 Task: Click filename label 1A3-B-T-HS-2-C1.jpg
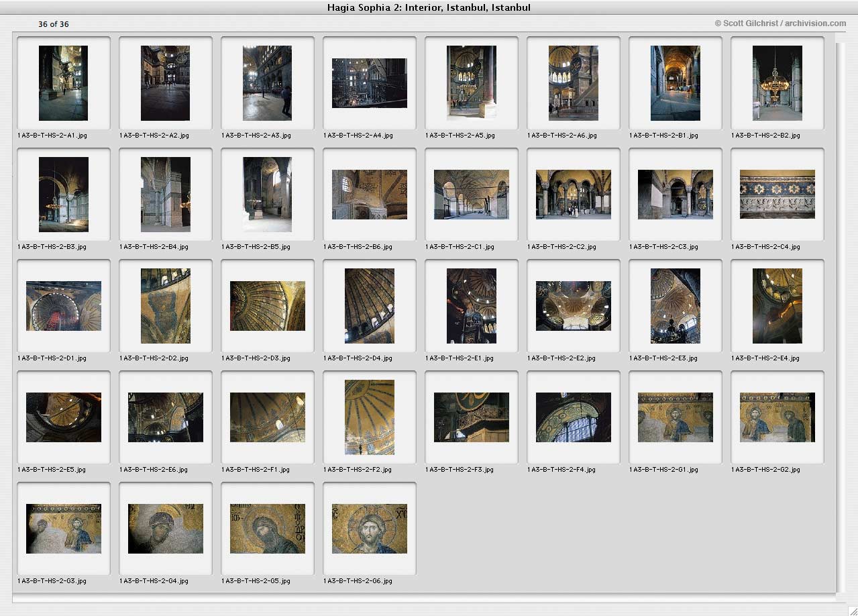pyautogui.click(x=460, y=247)
